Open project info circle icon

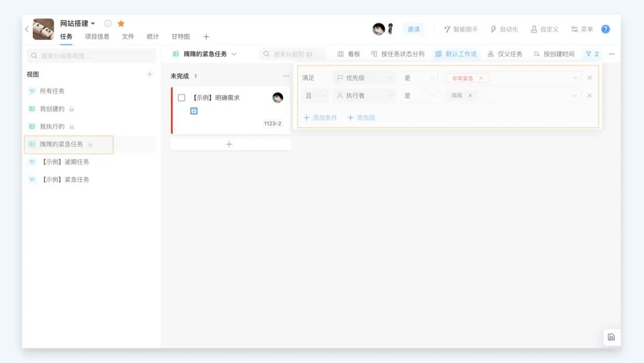pos(107,23)
